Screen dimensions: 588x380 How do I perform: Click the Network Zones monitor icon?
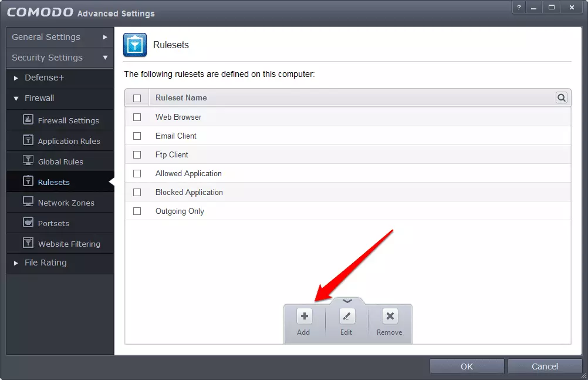28,202
